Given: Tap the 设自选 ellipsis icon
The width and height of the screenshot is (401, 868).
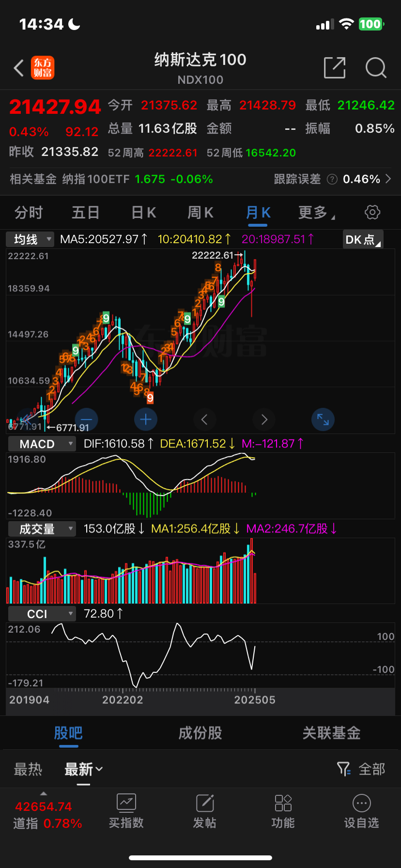Looking at the screenshot, I should point(362,803).
